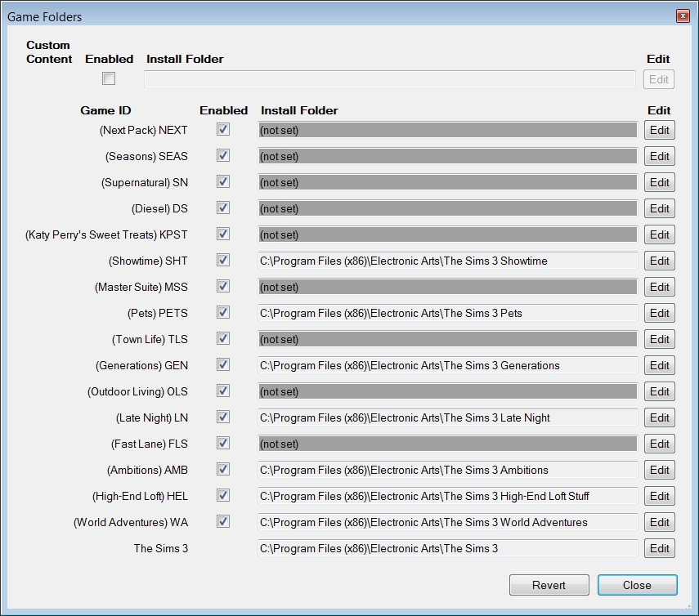Image resolution: width=699 pixels, height=616 pixels.
Task: Toggle the Late Night LN checkbox
Action: [x=223, y=417]
